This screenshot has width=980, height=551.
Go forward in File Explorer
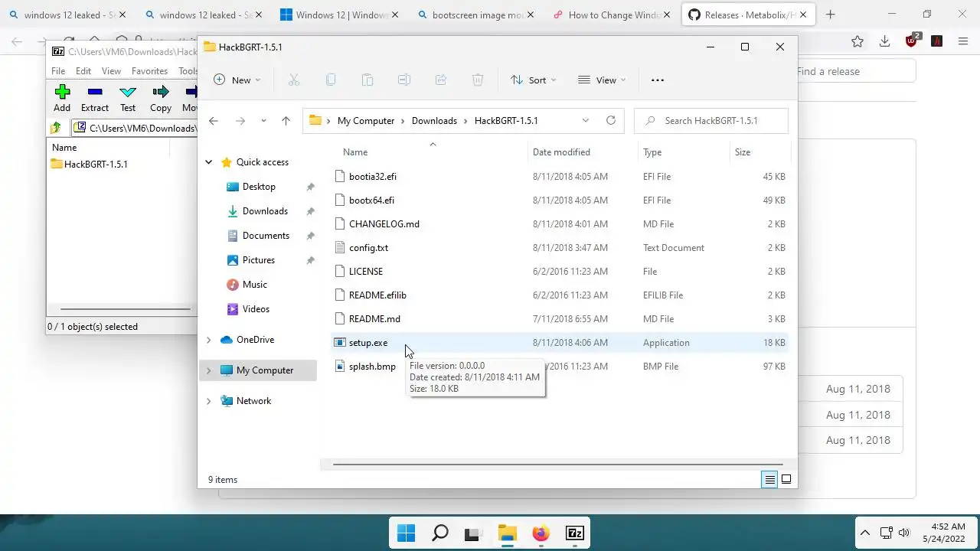pos(240,120)
